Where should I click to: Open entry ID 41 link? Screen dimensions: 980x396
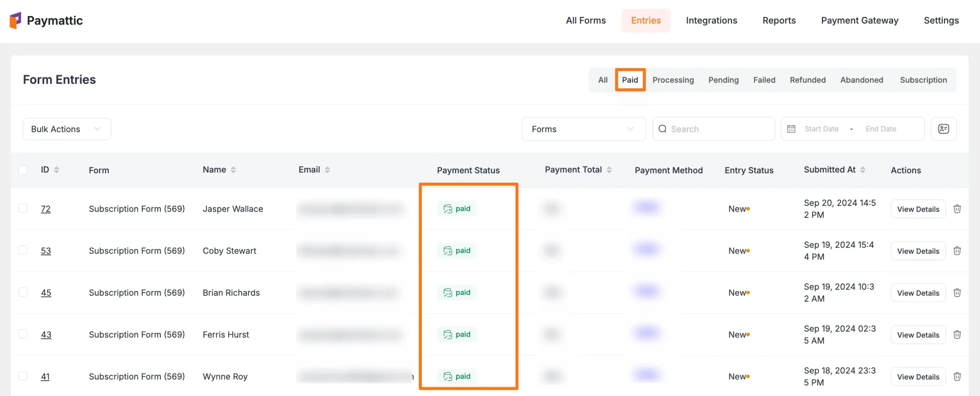point(46,376)
